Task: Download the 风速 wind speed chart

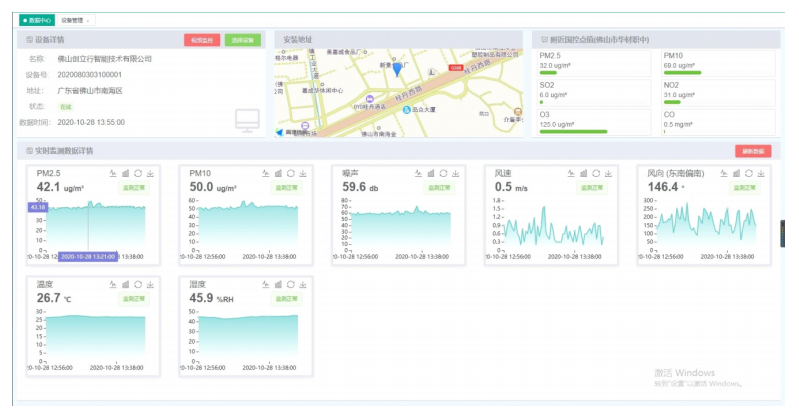Action: click(609, 173)
